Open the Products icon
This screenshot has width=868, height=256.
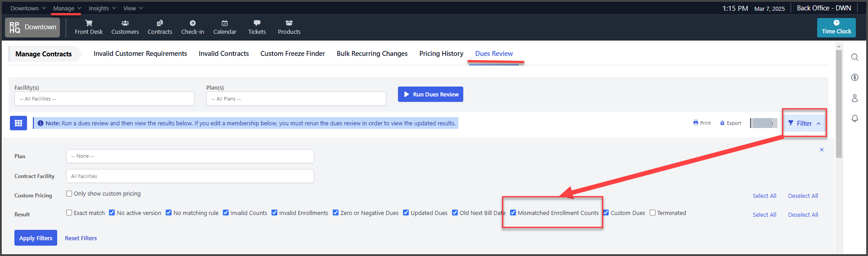(289, 23)
